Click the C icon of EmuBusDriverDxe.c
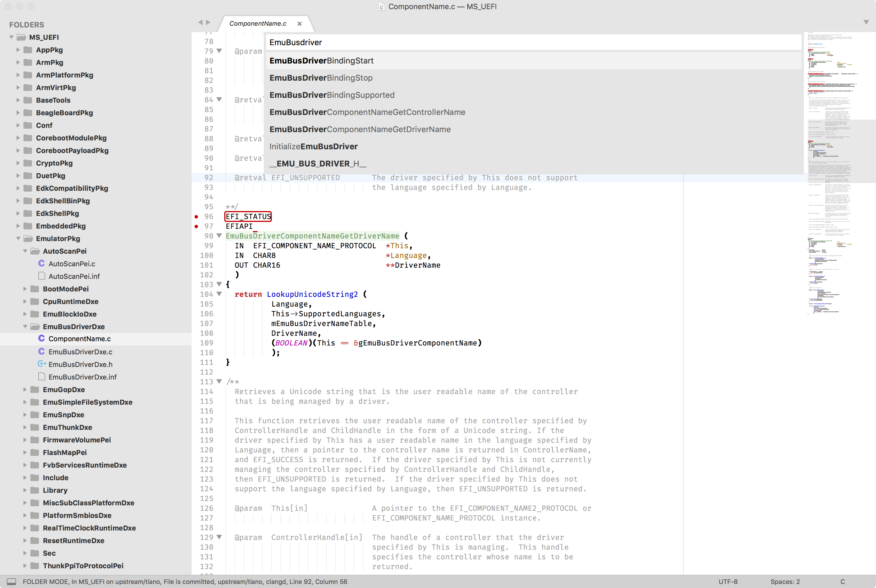 tap(42, 351)
